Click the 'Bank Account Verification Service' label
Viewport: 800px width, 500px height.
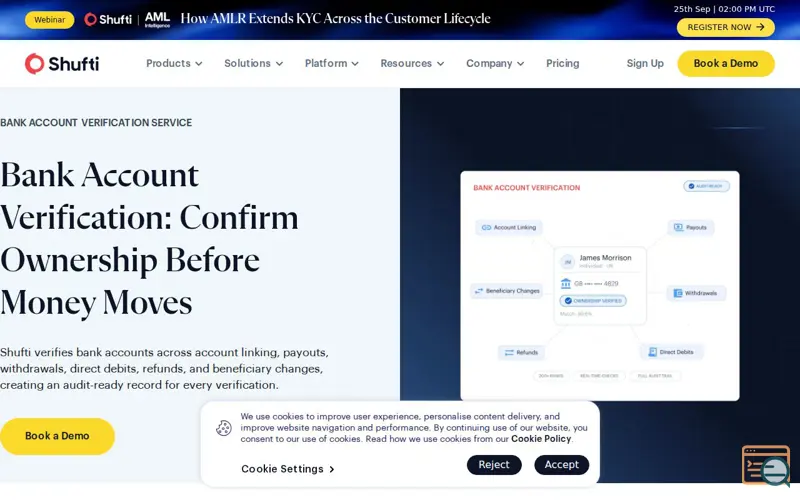point(96,123)
